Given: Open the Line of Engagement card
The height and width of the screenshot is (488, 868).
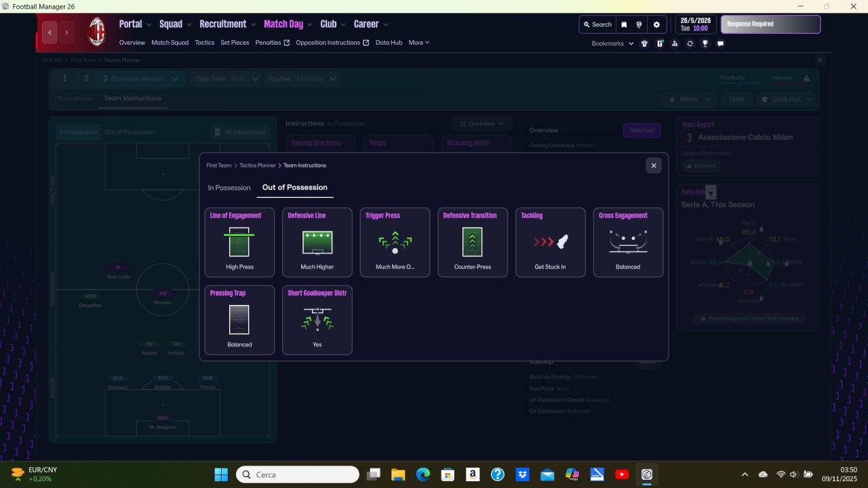Looking at the screenshot, I should 239,242.
